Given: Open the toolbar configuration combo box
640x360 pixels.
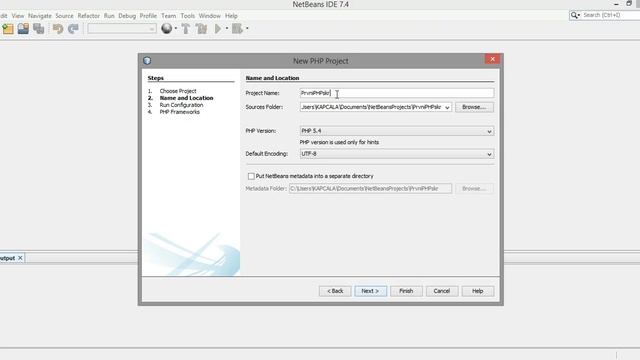Looking at the screenshot, I should click(122, 29).
